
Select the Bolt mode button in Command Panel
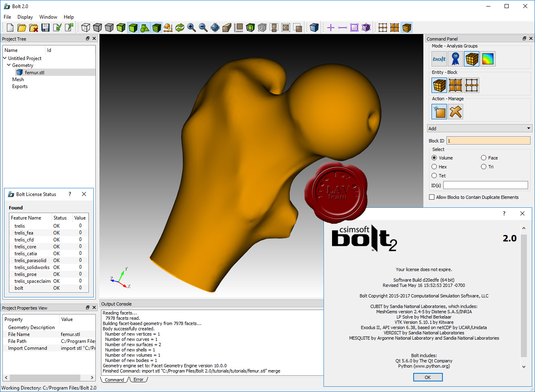coord(439,59)
